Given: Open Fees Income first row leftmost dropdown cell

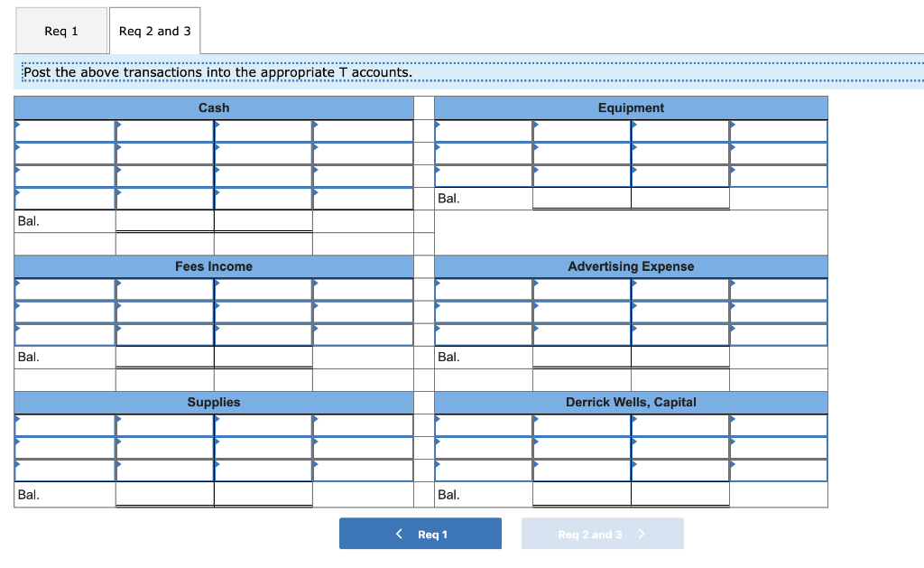Looking at the screenshot, I should (x=65, y=290).
